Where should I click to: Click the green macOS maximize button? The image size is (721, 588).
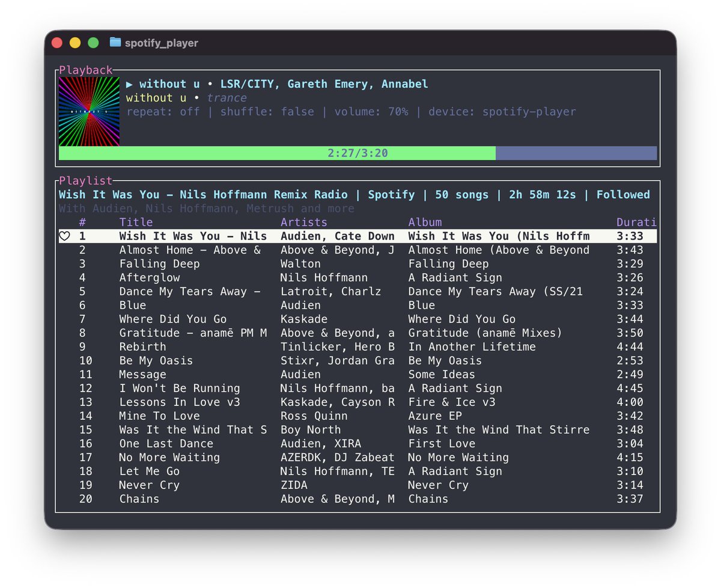coord(93,43)
